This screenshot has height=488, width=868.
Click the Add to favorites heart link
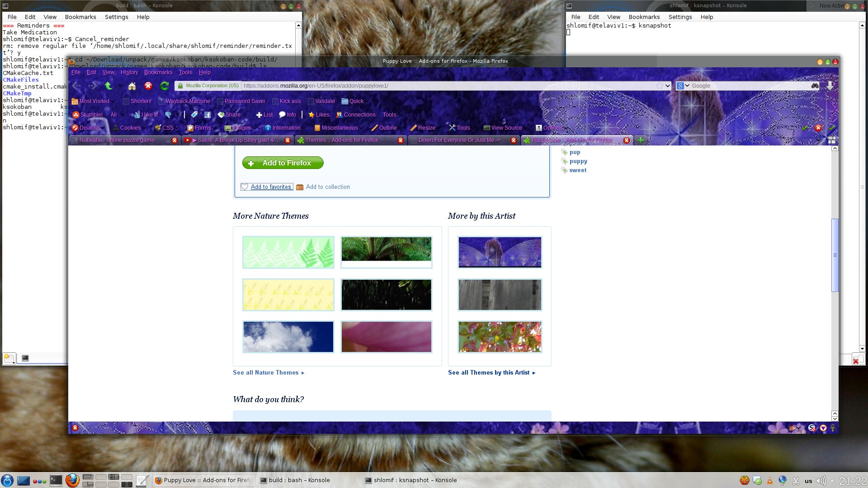pos(267,187)
